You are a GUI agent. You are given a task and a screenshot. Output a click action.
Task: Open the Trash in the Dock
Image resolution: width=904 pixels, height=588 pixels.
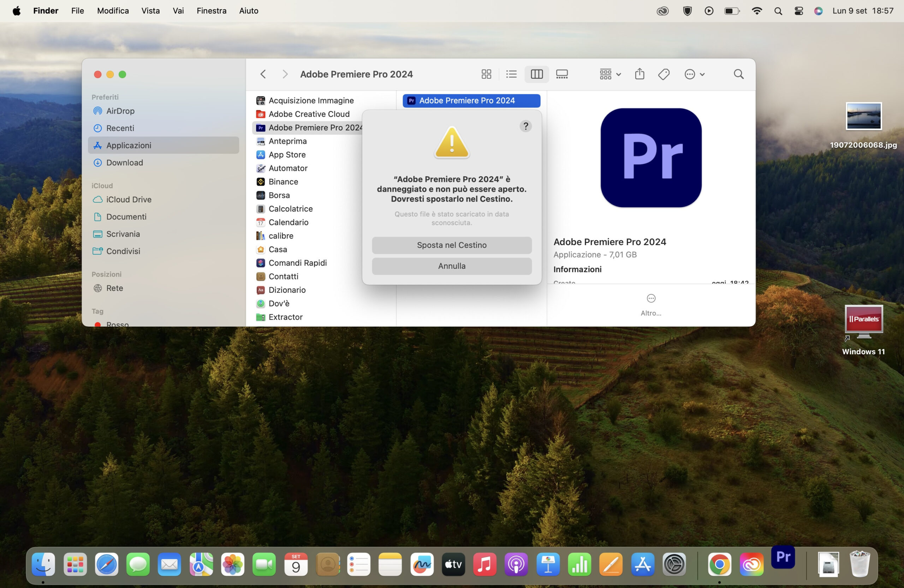tap(860, 564)
